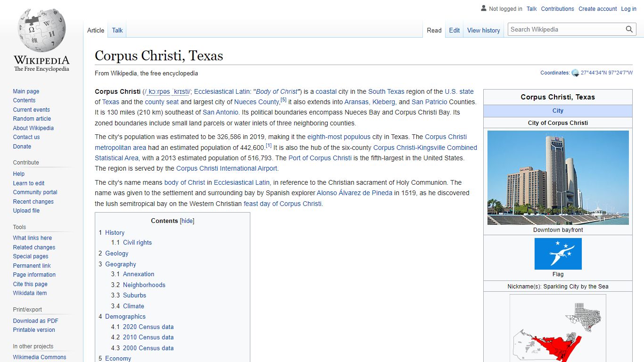Screen dimensions: 644x362
Task: Click the Donate link
Action: [22, 147]
